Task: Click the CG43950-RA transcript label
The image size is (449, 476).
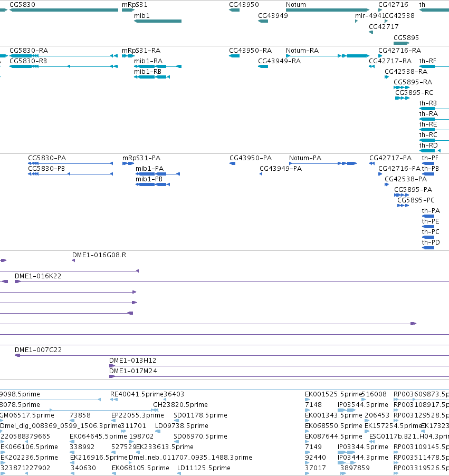Action: [x=250, y=51]
